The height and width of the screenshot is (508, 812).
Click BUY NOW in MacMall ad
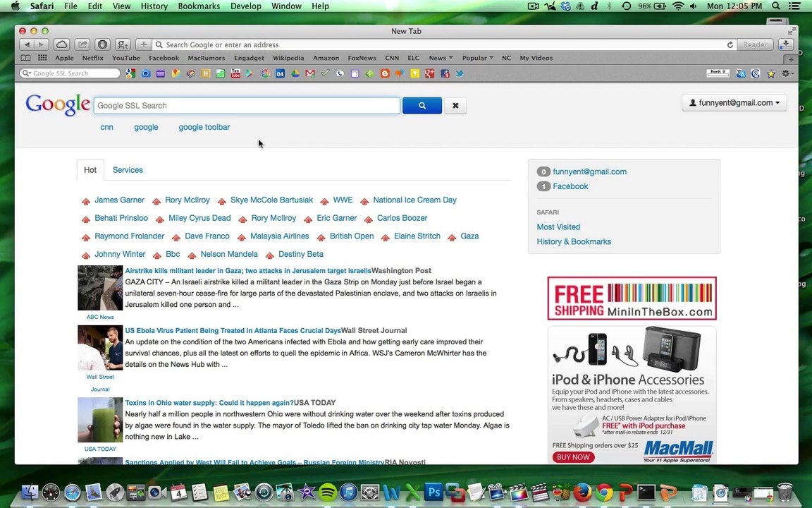point(573,457)
